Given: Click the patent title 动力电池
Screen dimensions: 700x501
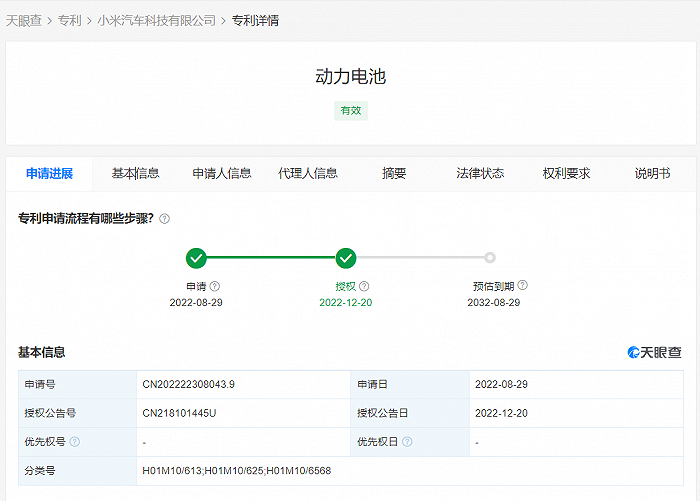Looking at the screenshot, I should 350,76.
